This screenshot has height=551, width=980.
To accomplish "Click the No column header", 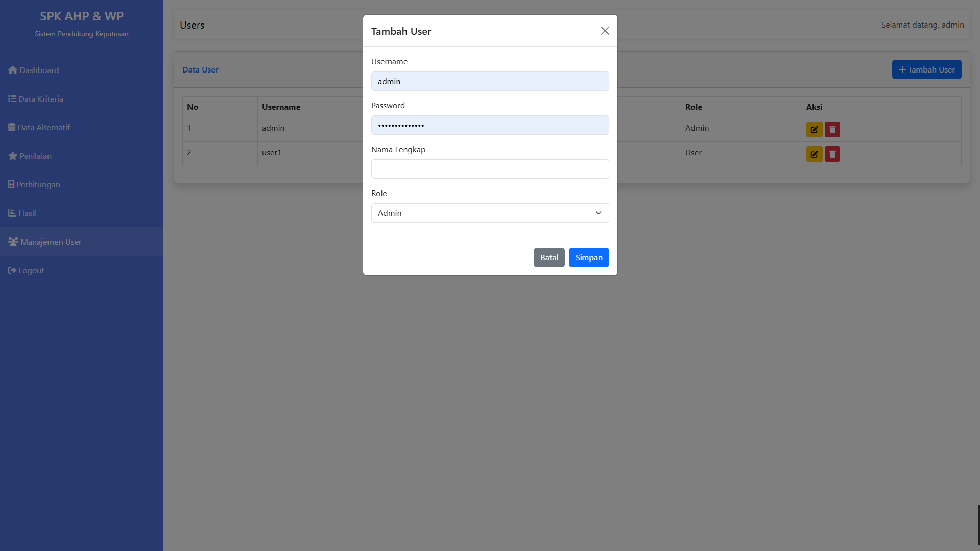I will [193, 107].
